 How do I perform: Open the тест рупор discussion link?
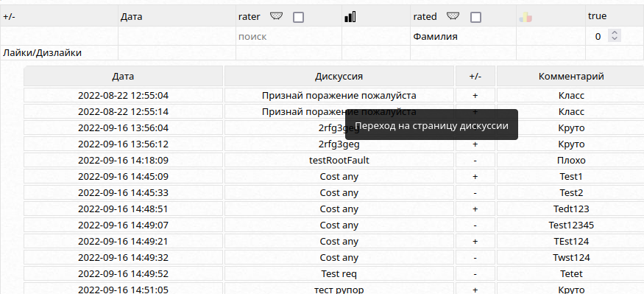tap(339, 290)
